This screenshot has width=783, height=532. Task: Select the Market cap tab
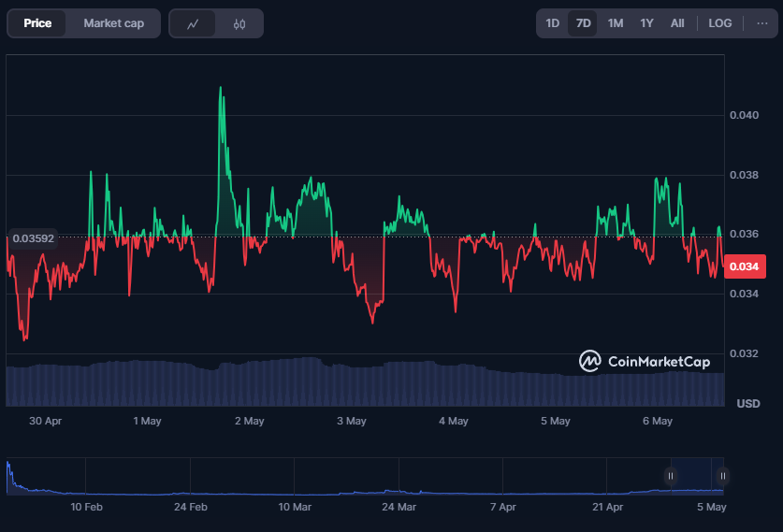click(x=113, y=23)
